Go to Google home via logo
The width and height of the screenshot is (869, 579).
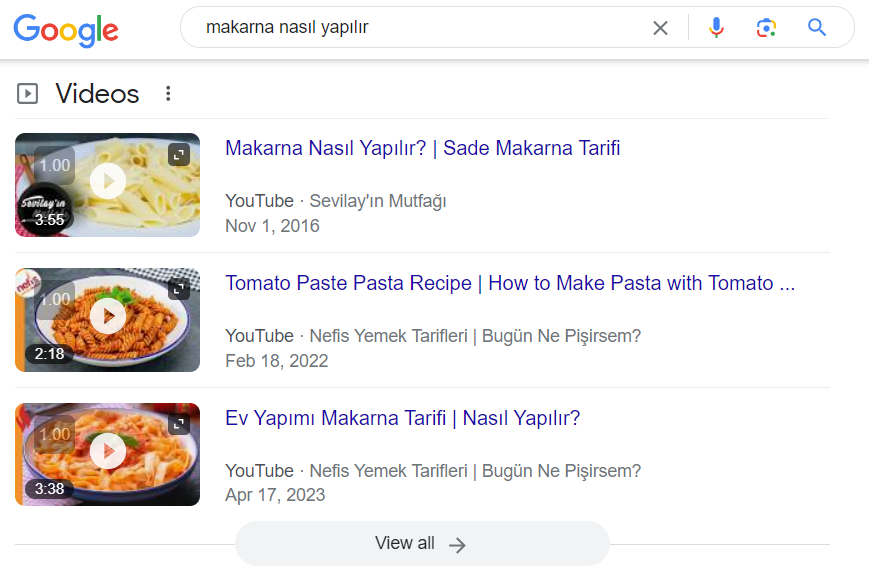coord(66,30)
